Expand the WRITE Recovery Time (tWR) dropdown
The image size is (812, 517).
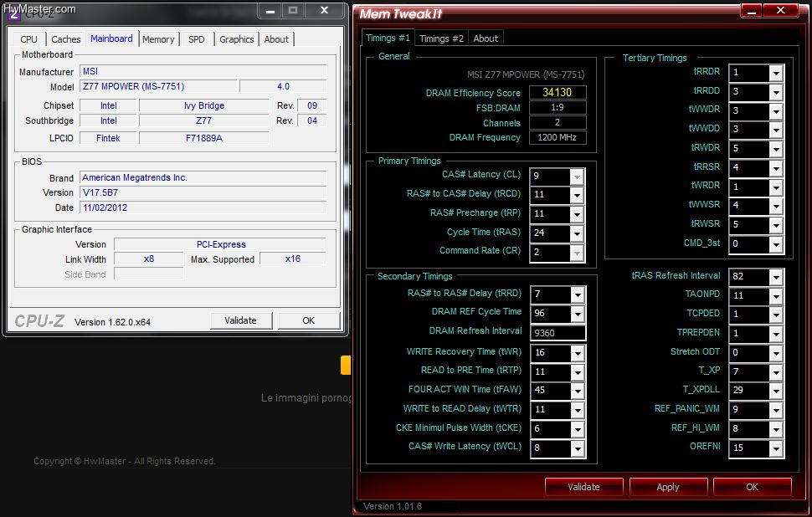(x=578, y=353)
